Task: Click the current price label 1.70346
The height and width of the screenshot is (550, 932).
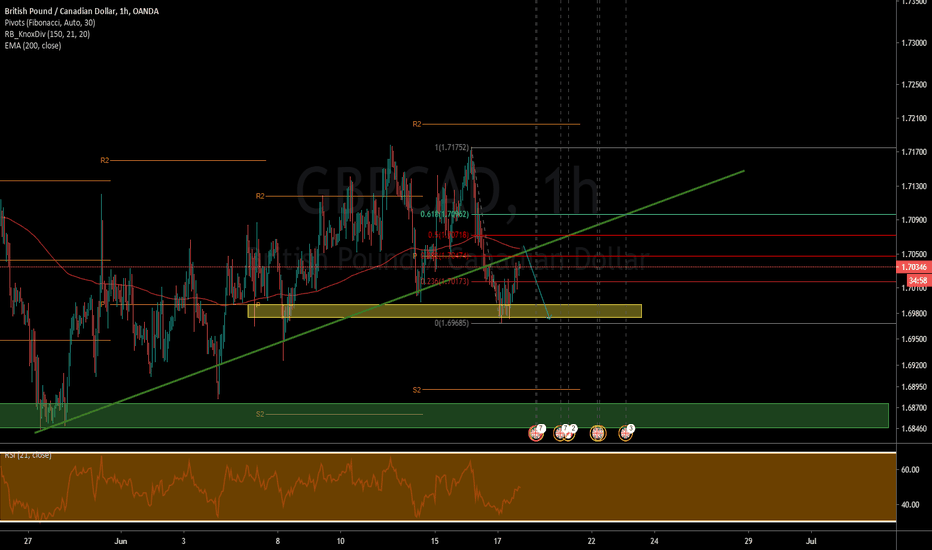Action: (916, 267)
